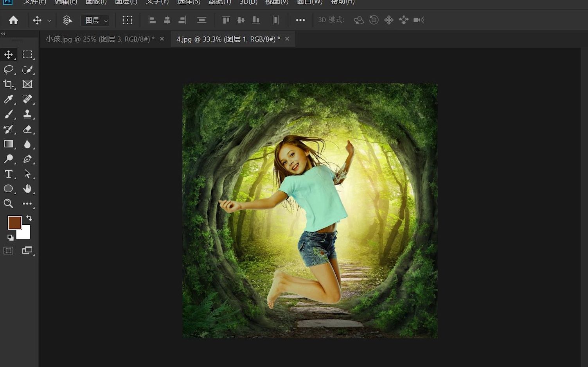Select the Pen tool
Viewport: 588px width, 367px height.
(x=27, y=159)
